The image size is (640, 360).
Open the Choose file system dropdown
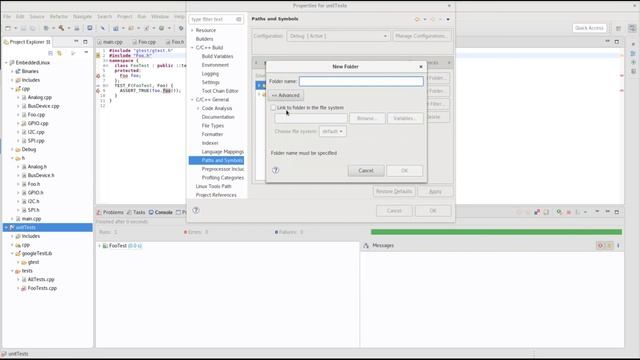coord(332,131)
